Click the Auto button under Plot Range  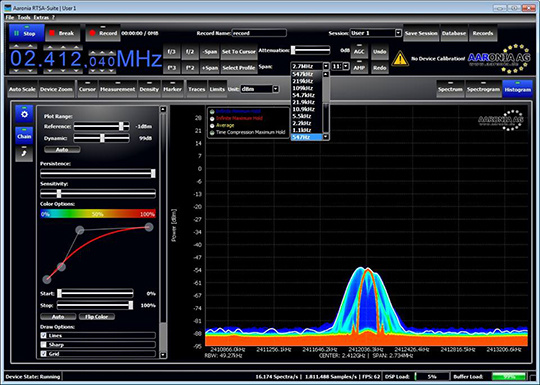[62, 149]
